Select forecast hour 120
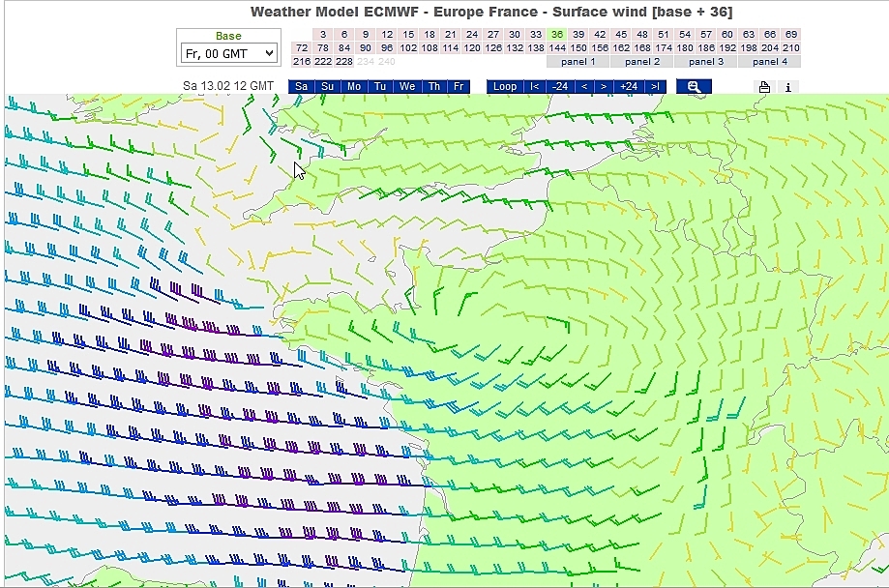889x588 pixels. point(472,47)
